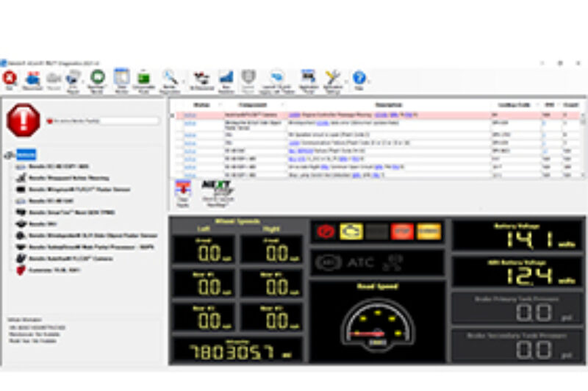Click the red lamp indicator right of the dark one

coord(402,232)
